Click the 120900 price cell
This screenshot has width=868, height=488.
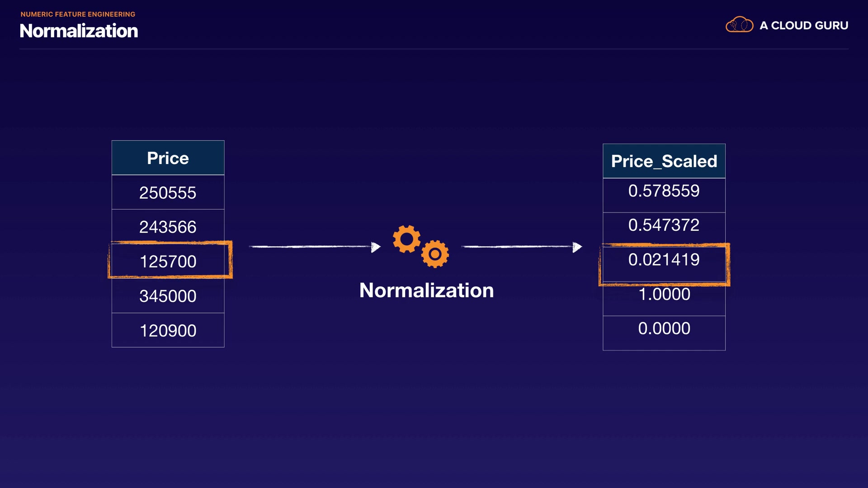click(x=168, y=331)
